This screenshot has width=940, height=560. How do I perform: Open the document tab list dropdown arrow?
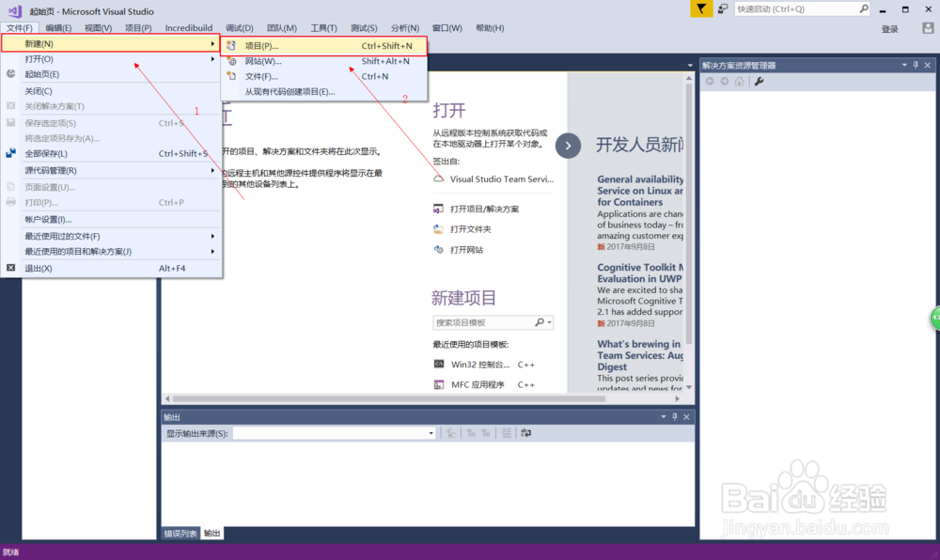point(689,65)
